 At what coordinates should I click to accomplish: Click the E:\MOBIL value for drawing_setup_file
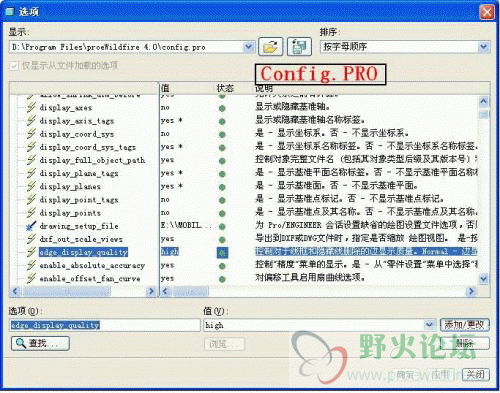coord(186,225)
